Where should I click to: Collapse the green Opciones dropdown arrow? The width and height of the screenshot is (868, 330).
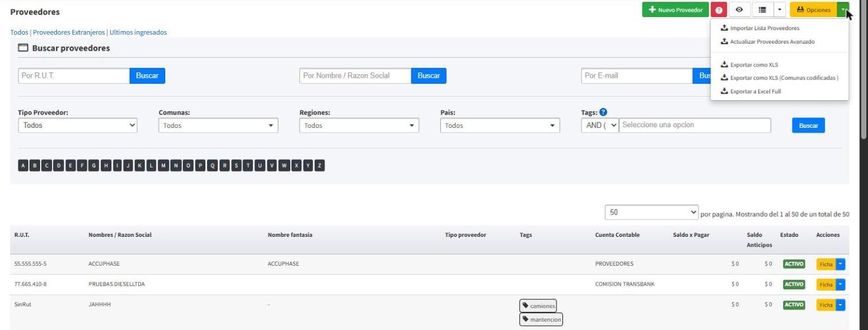843,10
